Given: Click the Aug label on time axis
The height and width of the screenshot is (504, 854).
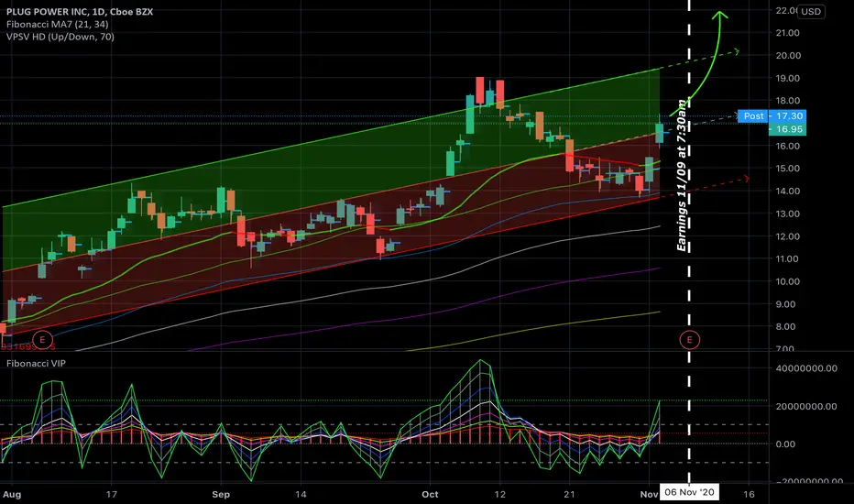Looking at the screenshot, I should [x=11, y=494].
